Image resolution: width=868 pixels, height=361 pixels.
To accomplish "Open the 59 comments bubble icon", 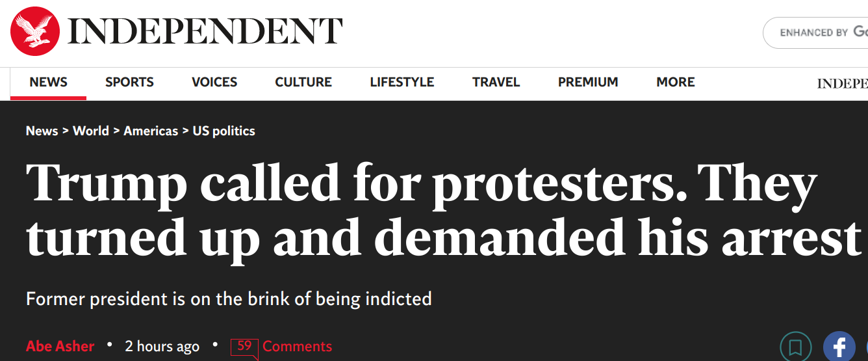I will (x=245, y=347).
